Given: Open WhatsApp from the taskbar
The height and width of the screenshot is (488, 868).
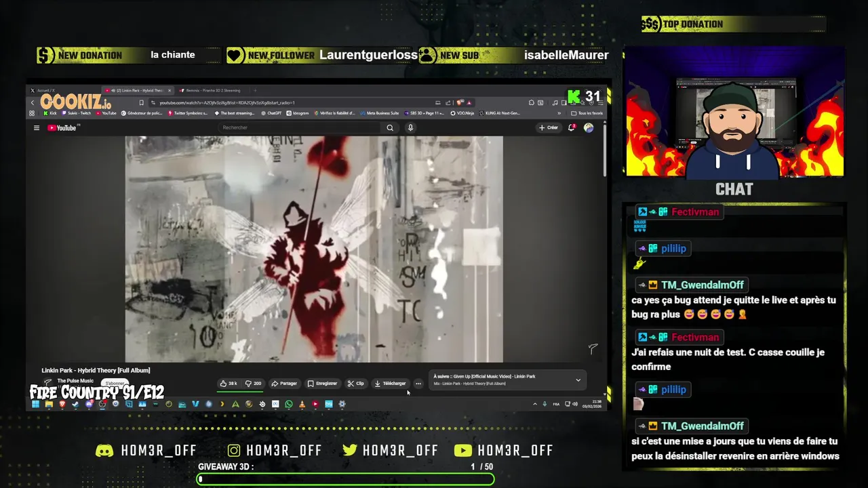Looking at the screenshot, I should coord(289,404).
